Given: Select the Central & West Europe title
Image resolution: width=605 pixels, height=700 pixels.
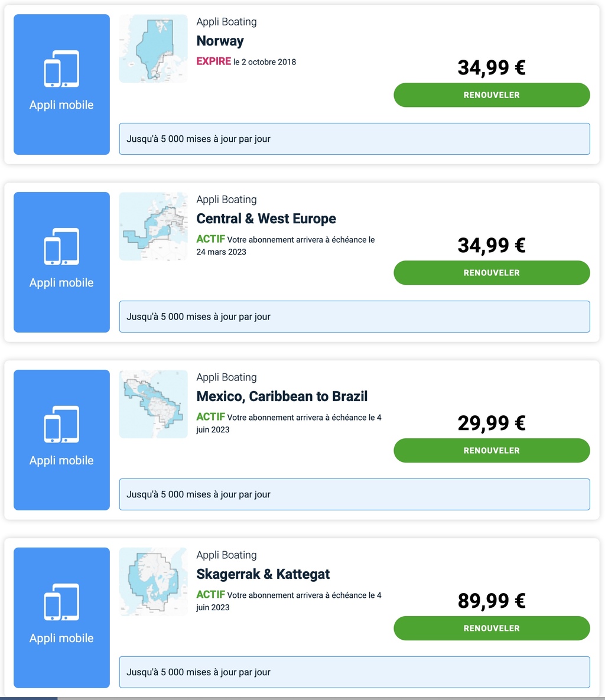Looking at the screenshot, I should 266,219.
